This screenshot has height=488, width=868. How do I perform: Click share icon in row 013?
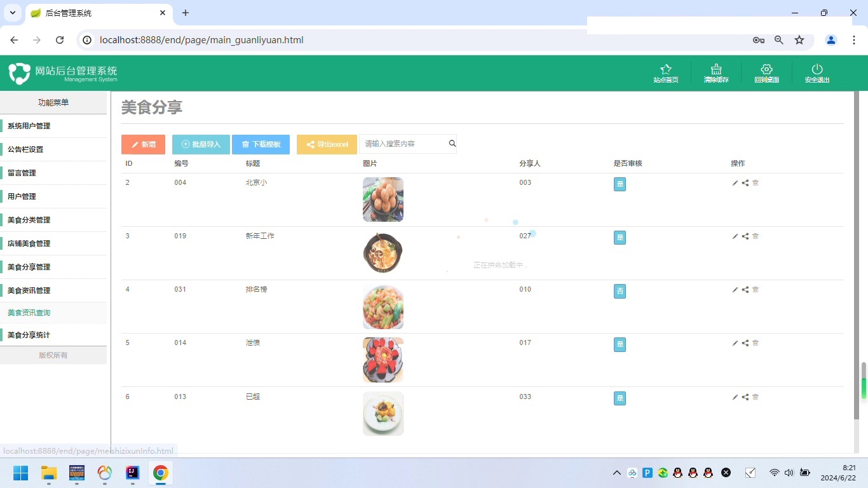745,397
